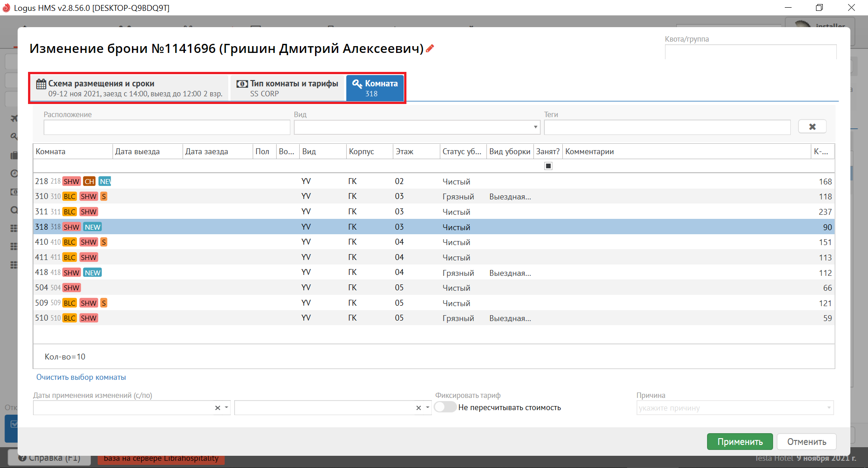Click the red pencil edit icon beside guest name
868x468 pixels.
[x=430, y=48]
